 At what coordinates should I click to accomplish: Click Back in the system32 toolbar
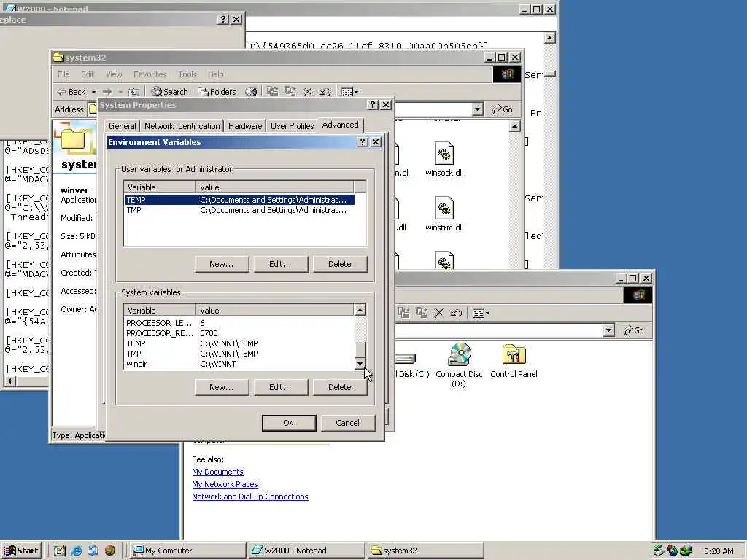point(71,91)
